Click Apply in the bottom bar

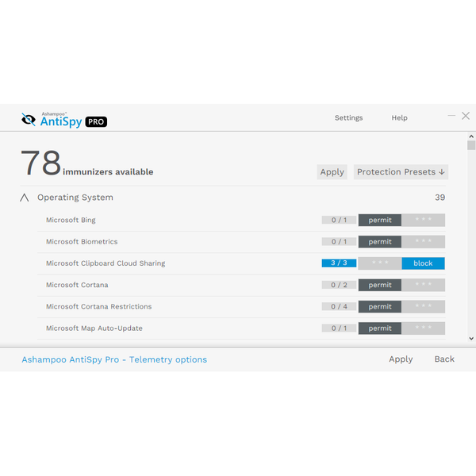coord(401,359)
